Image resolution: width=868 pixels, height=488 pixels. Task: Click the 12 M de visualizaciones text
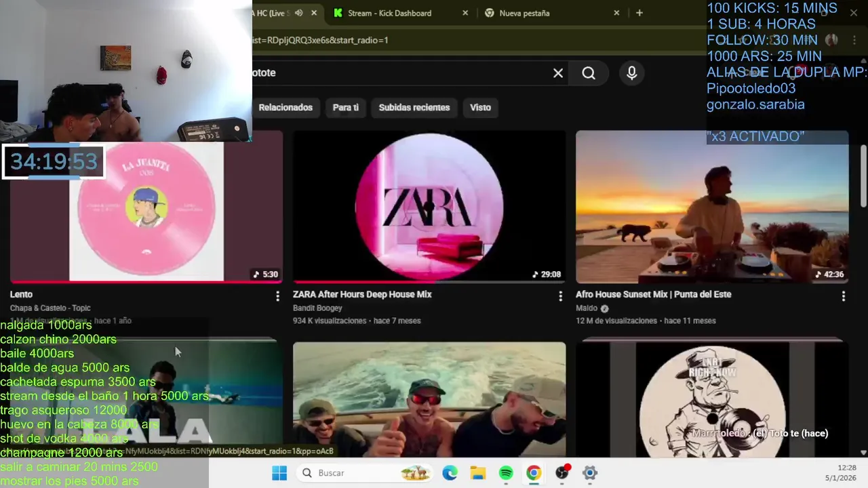click(x=616, y=321)
